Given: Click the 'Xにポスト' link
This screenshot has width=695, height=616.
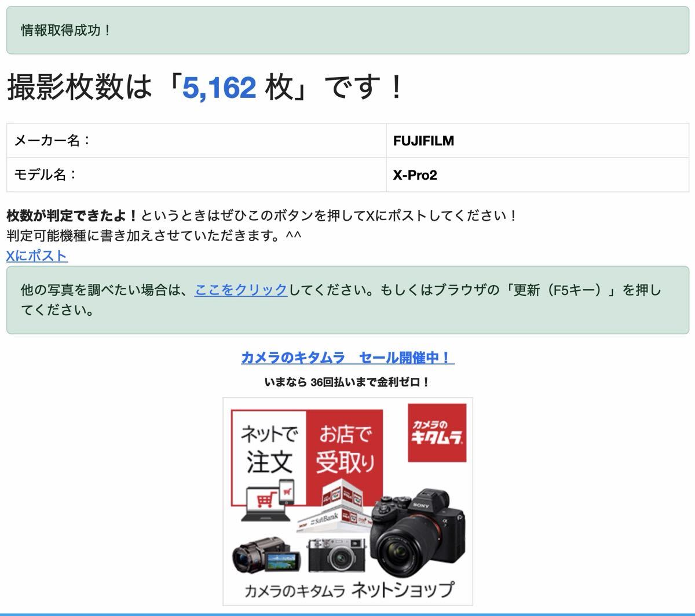Looking at the screenshot, I should 37,256.
